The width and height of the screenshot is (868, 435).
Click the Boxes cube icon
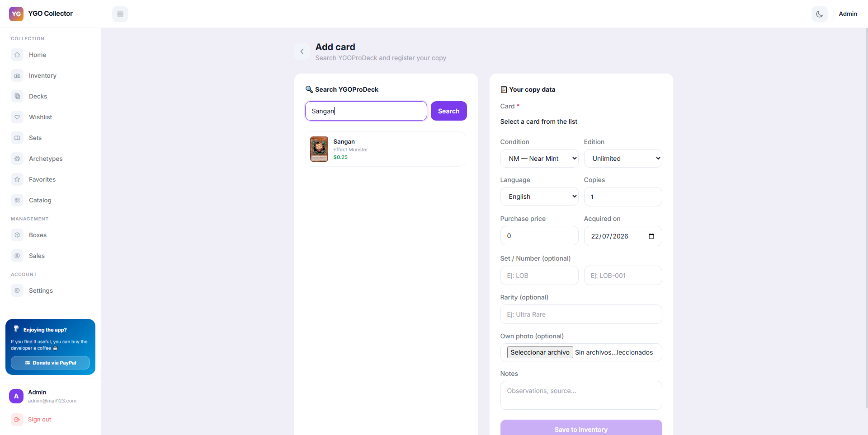[x=17, y=235]
